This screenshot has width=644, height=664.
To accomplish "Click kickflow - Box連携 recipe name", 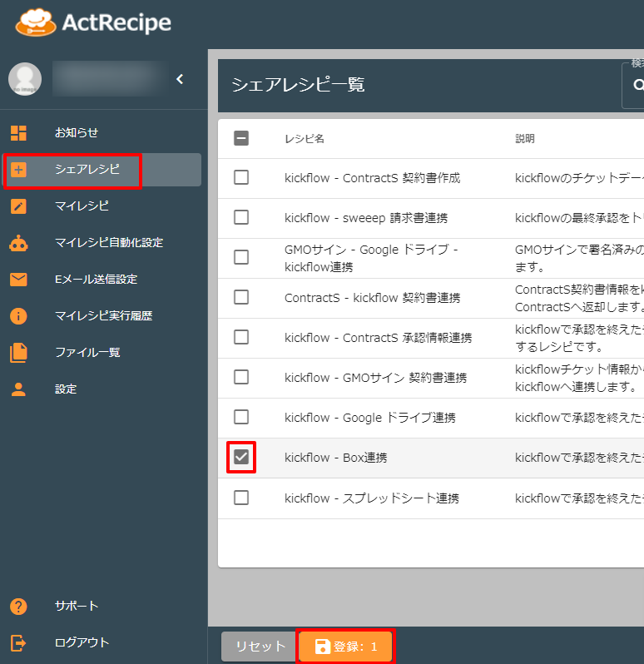I will pos(336,458).
